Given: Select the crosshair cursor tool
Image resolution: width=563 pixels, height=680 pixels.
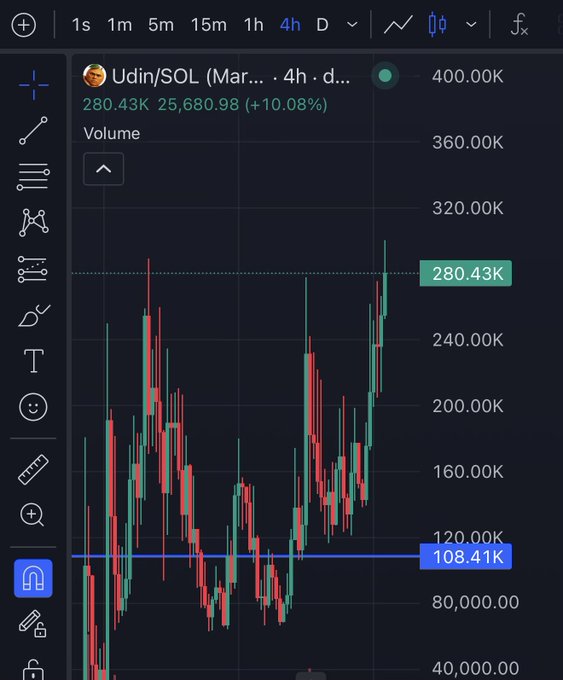Looking at the screenshot, I should [33, 85].
